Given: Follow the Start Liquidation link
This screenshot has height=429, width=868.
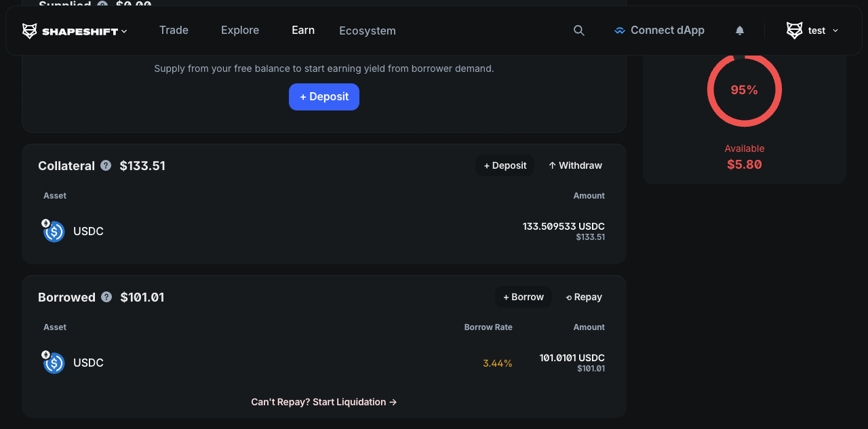Looking at the screenshot, I should 323,402.
